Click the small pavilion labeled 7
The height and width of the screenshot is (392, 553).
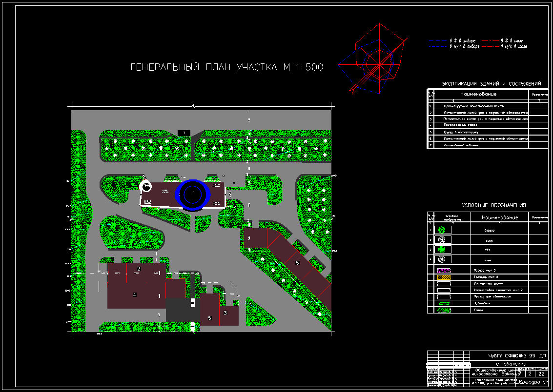[x=183, y=133]
